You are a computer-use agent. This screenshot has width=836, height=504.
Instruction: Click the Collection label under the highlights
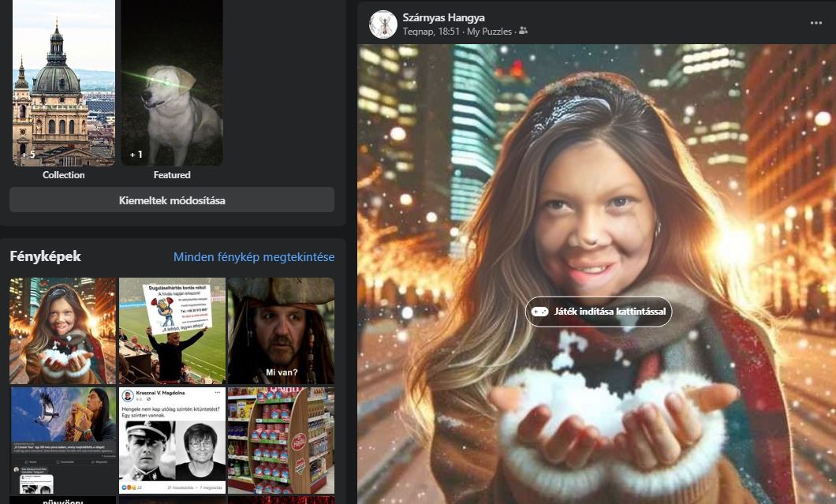point(64,175)
